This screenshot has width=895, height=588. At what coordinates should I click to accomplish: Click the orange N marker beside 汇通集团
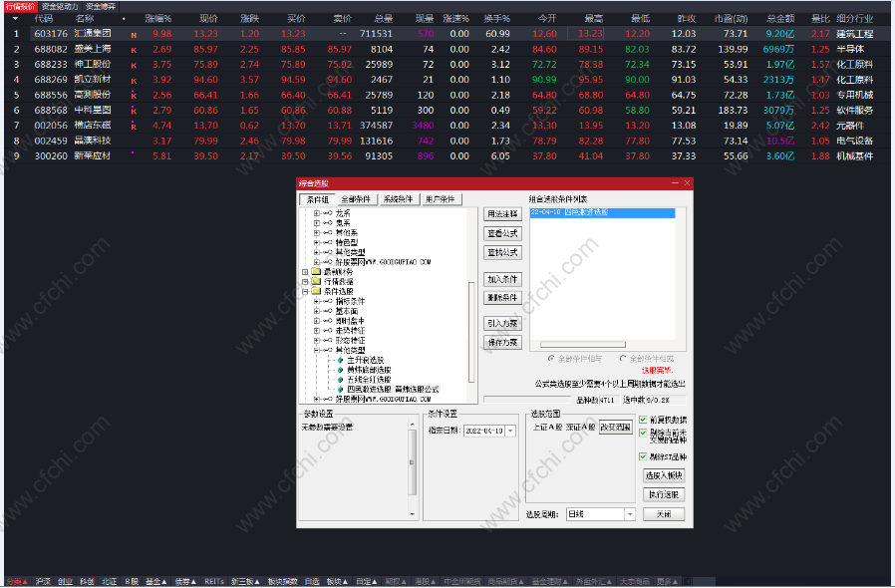[134, 35]
